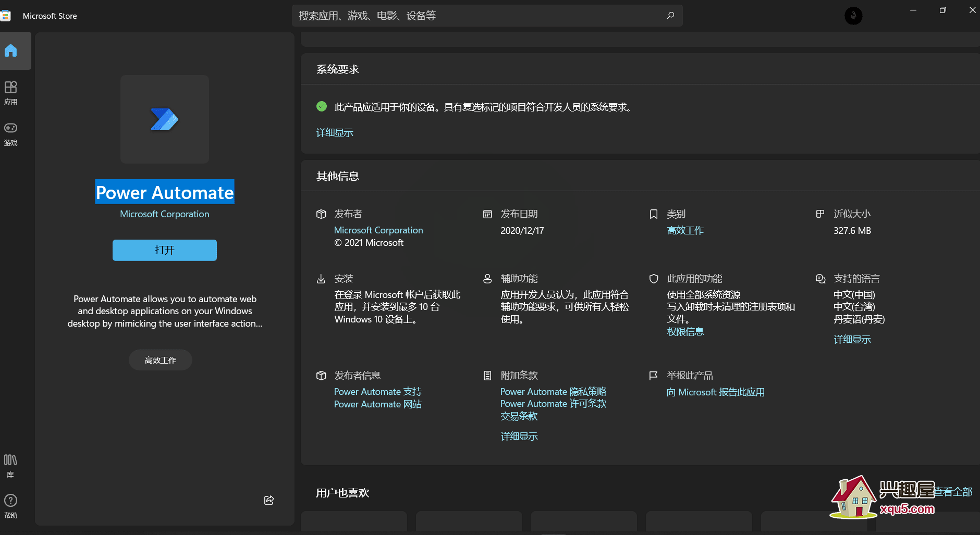Screen dimensions: 980x535
Task: Click the 类别 bookmark icon
Action: point(654,214)
